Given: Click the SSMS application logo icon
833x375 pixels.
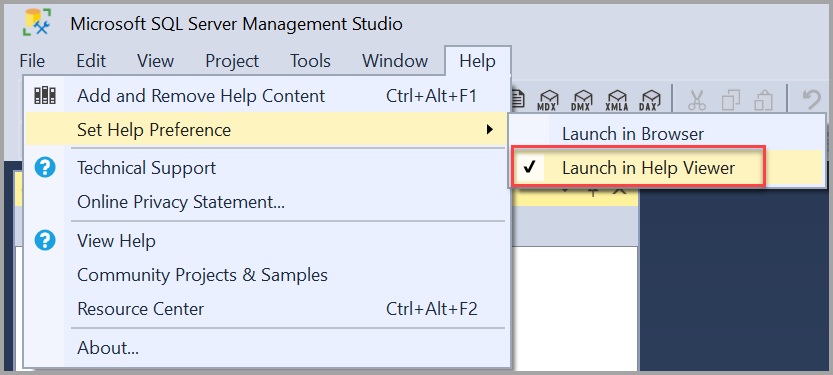Looking at the screenshot, I should (37, 23).
